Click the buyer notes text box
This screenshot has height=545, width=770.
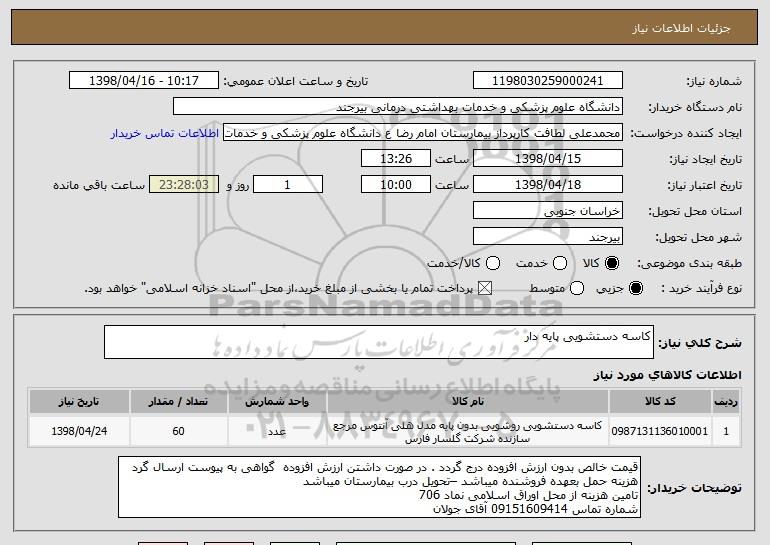pyautogui.click(x=379, y=487)
